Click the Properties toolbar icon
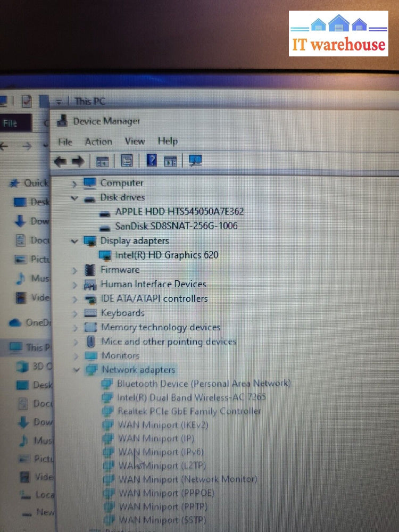399x532 pixels. pos(127,161)
